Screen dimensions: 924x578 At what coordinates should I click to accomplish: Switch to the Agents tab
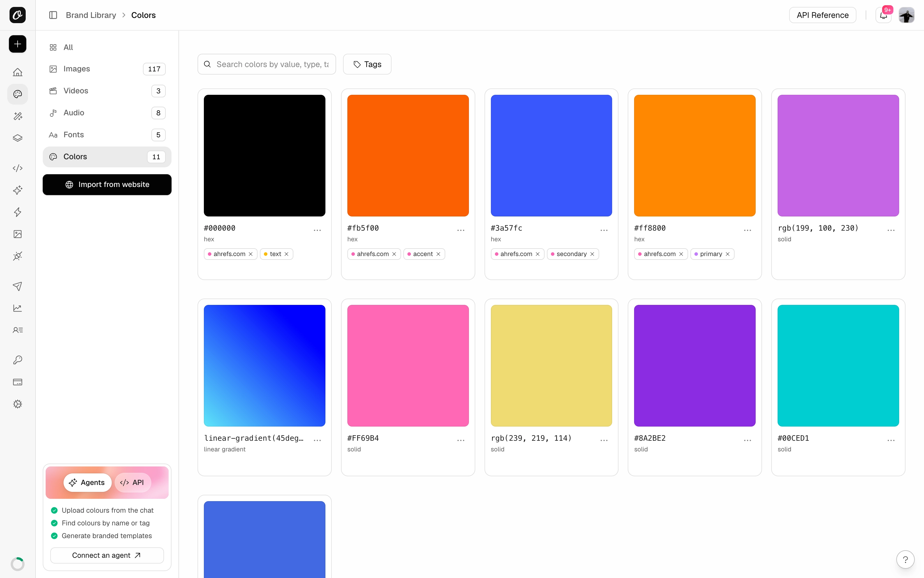coord(87,482)
